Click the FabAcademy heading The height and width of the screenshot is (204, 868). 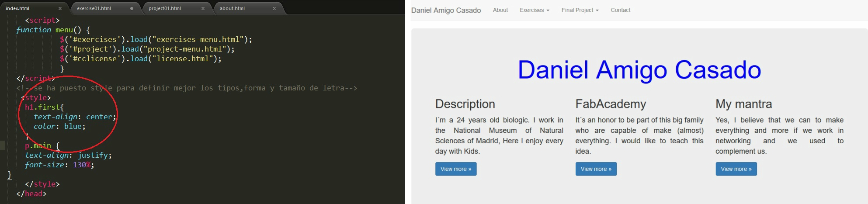pyautogui.click(x=611, y=104)
